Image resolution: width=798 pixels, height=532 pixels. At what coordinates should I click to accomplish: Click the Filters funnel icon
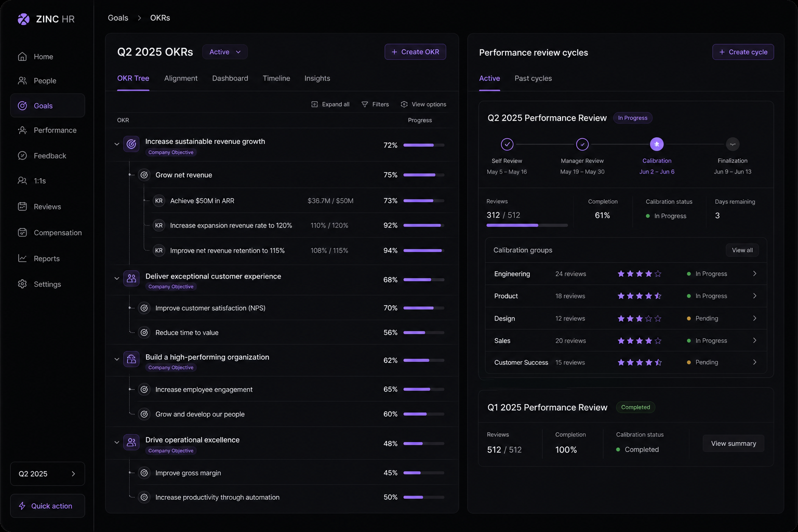pyautogui.click(x=365, y=104)
